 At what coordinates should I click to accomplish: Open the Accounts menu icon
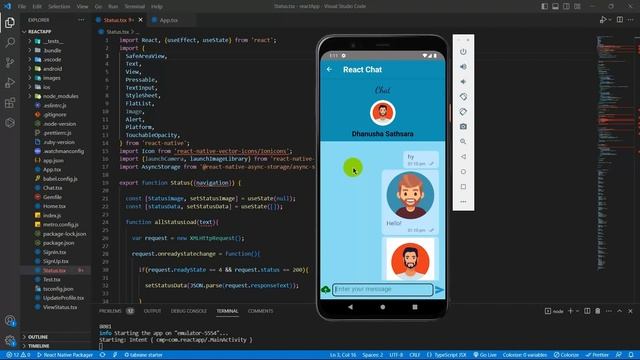click(x=10, y=321)
